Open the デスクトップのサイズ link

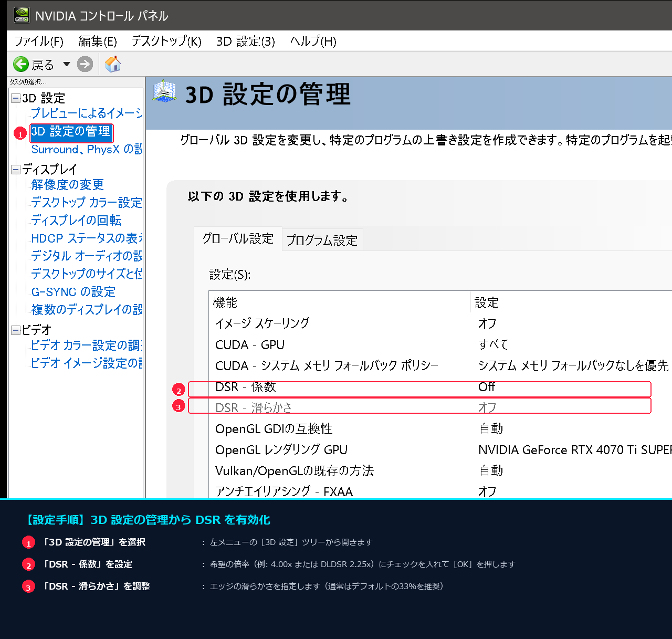87,274
